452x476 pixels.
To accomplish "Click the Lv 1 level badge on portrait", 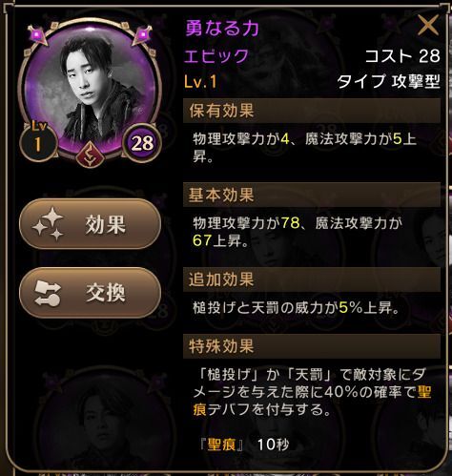I will [x=38, y=140].
